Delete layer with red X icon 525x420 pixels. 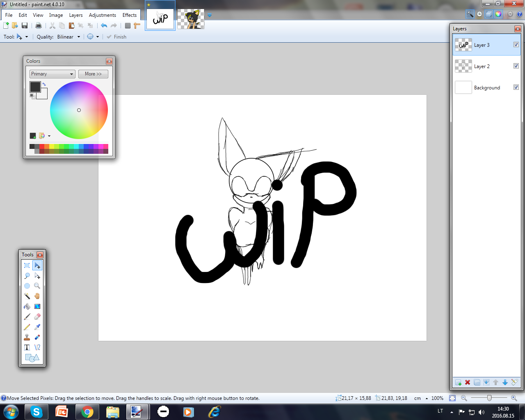point(468,382)
